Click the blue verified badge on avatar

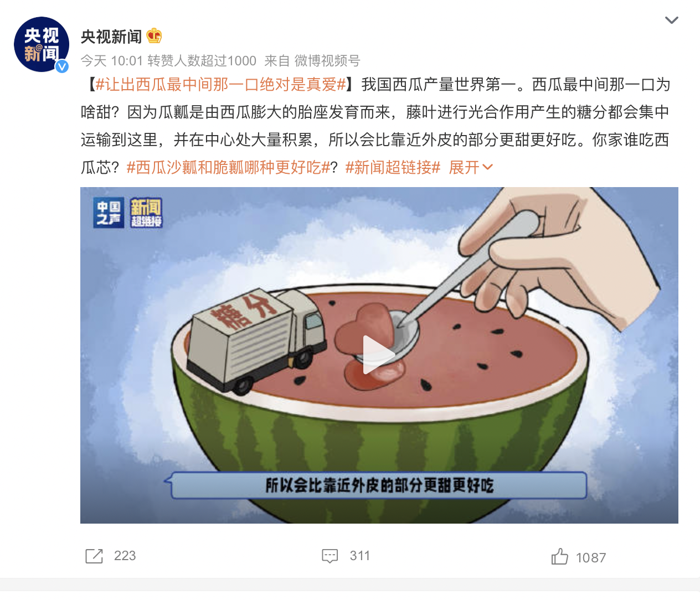62,66
